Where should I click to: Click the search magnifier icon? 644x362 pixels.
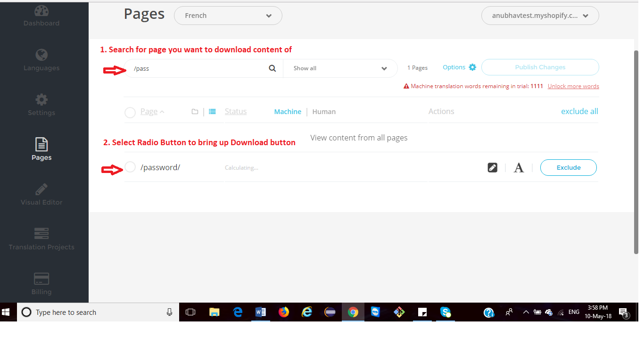pos(272,68)
